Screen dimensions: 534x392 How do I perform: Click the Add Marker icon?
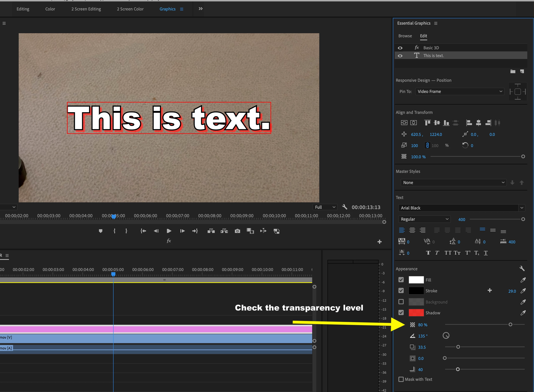(101, 231)
